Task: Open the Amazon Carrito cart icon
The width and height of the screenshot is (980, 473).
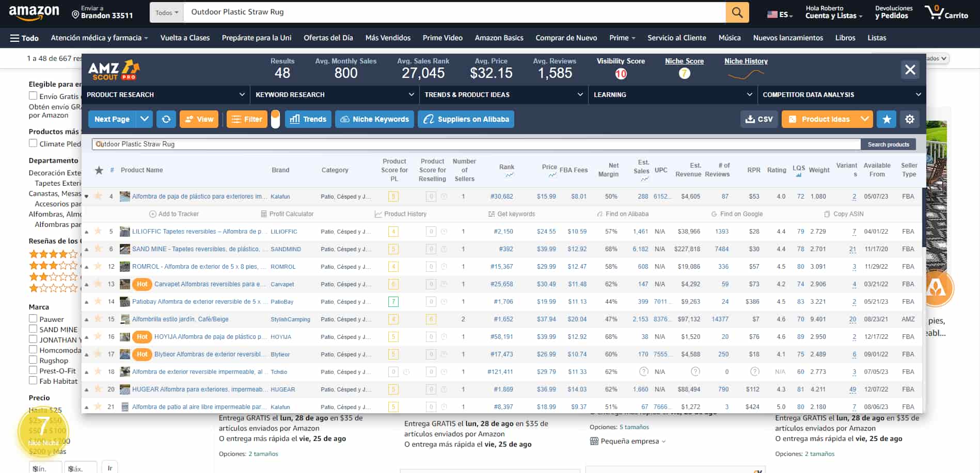Action: click(x=946, y=12)
